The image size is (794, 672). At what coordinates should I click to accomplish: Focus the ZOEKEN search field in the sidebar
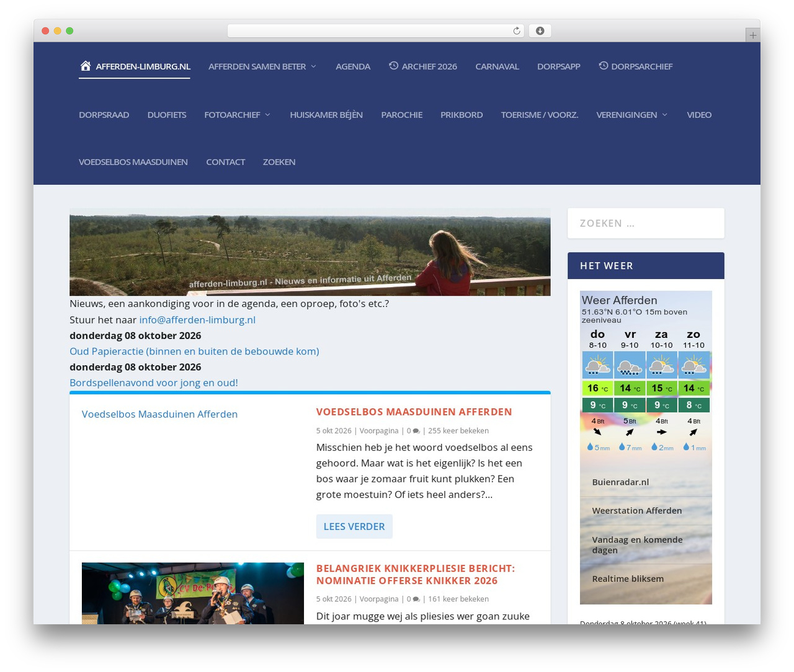click(x=646, y=223)
